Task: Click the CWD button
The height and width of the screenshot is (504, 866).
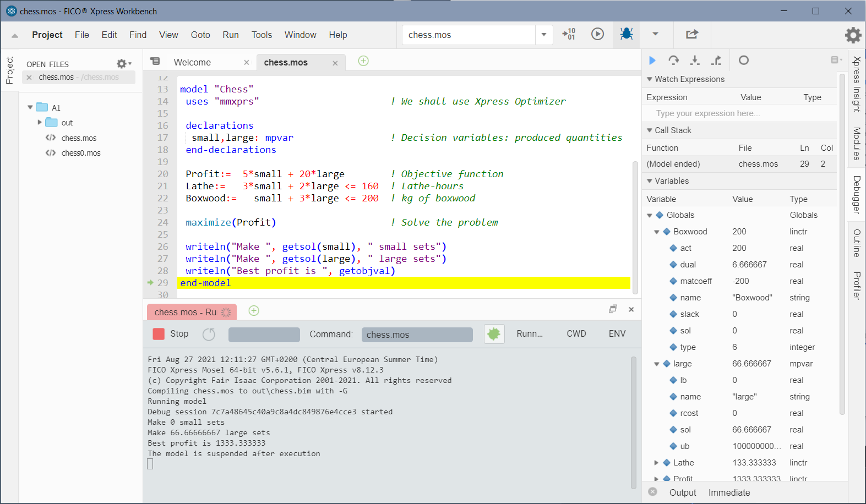Action: (576, 334)
